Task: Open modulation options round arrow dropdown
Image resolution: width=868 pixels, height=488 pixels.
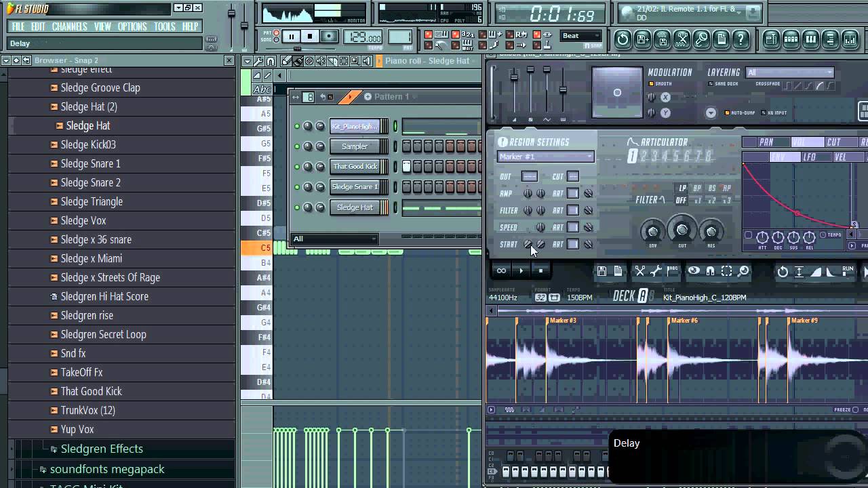Action: pos(711,113)
